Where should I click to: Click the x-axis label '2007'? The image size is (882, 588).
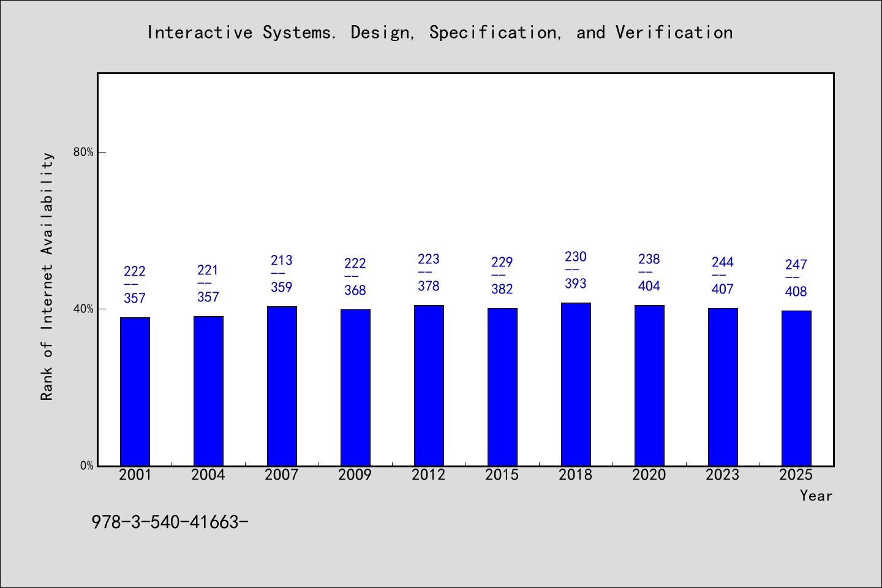pyautogui.click(x=282, y=475)
